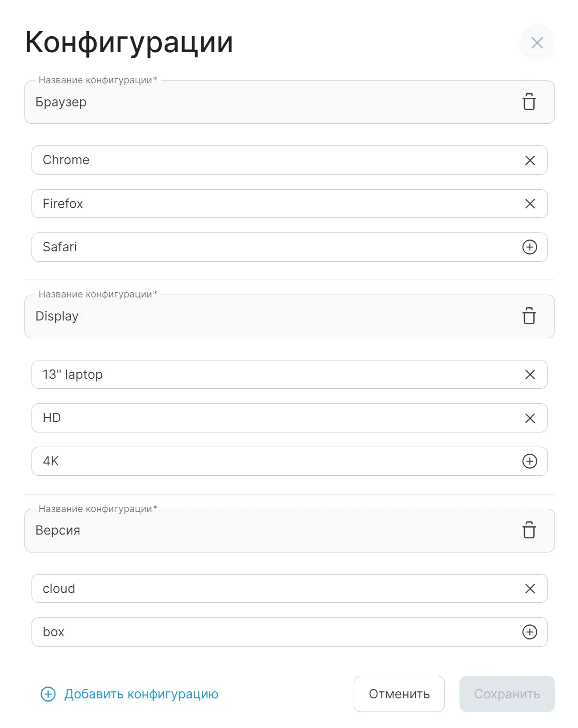The image size is (578, 728).
Task: Close the Конфигурации dialog
Action: [537, 43]
